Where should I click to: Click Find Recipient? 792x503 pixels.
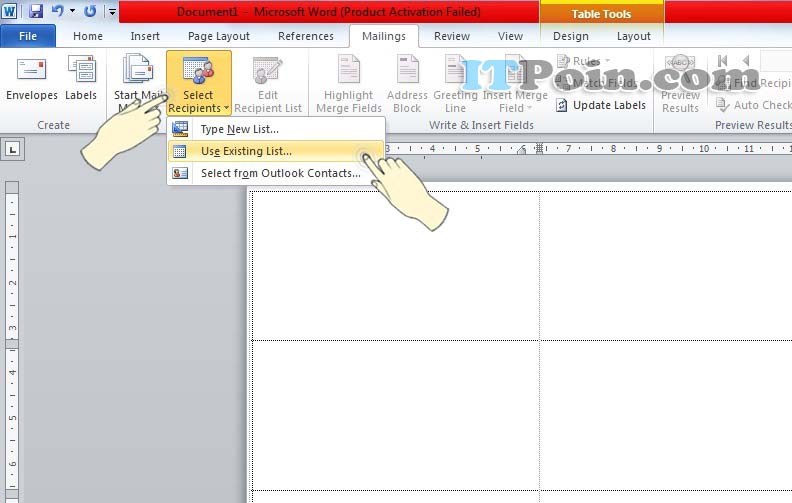[753, 83]
